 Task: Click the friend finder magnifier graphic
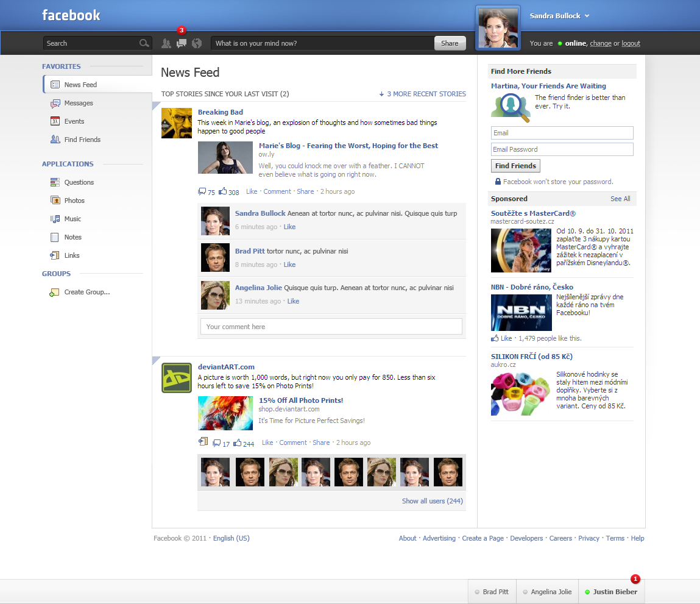511,108
